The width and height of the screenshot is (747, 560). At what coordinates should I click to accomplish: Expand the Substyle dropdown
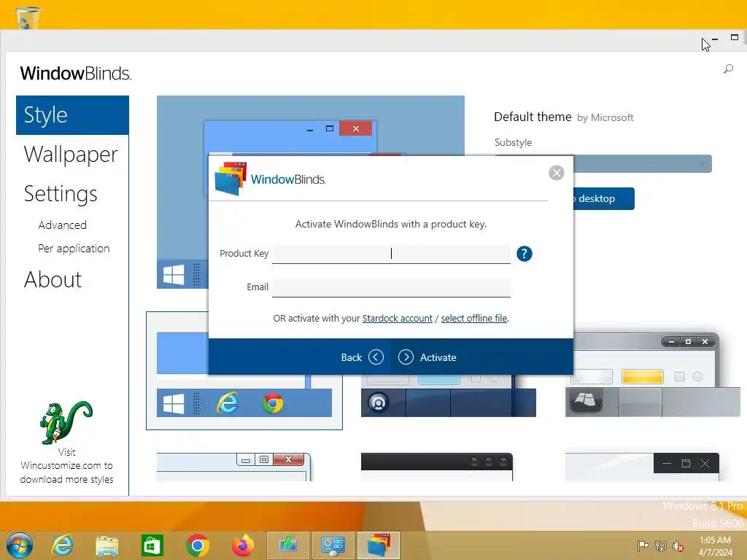(643, 164)
